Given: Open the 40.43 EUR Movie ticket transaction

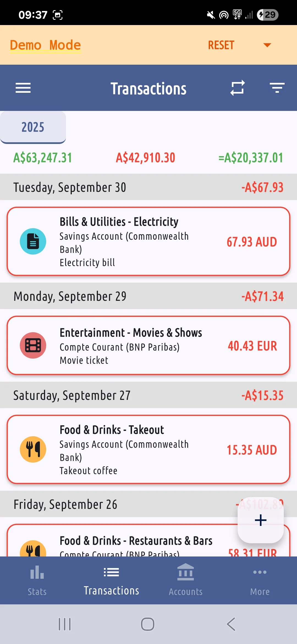Looking at the screenshot, I should coord(148,345).
